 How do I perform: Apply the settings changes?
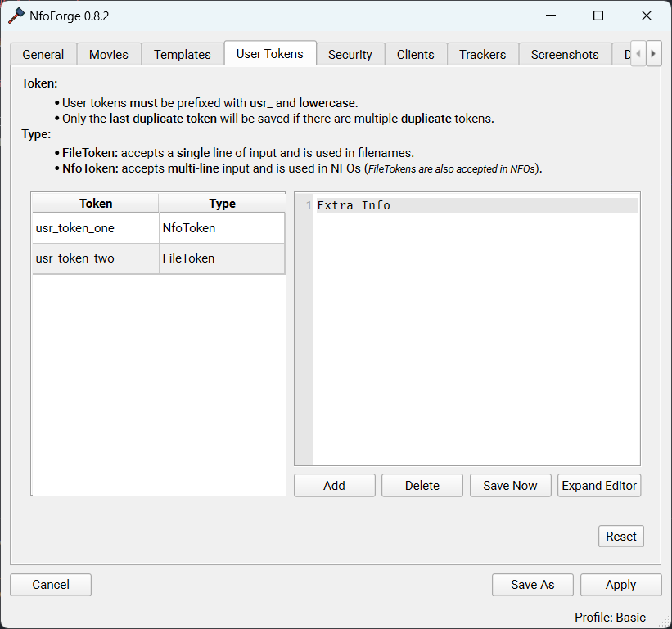coord(621,585)
